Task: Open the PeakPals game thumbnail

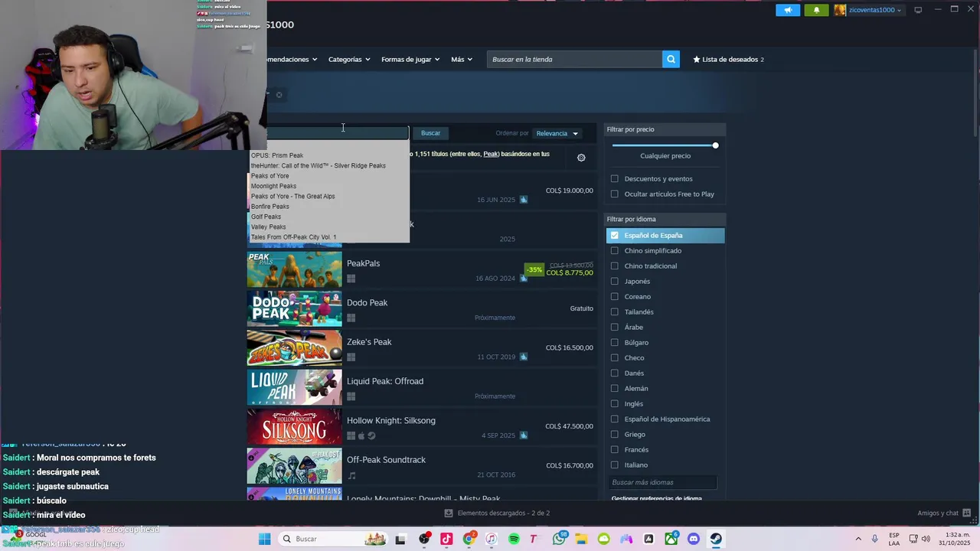Action: [294, 269]
